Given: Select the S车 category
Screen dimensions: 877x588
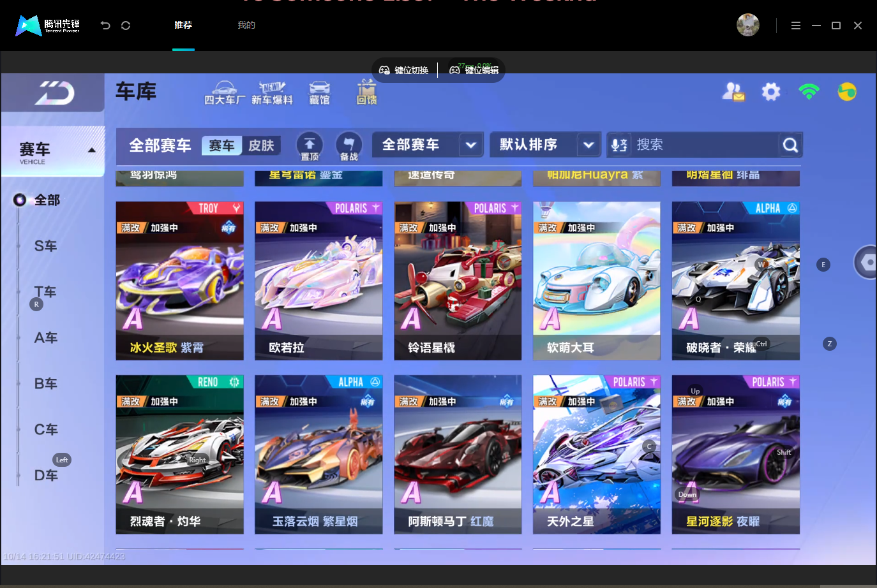Looking at the screenshot, I should (x=46, y=246).
